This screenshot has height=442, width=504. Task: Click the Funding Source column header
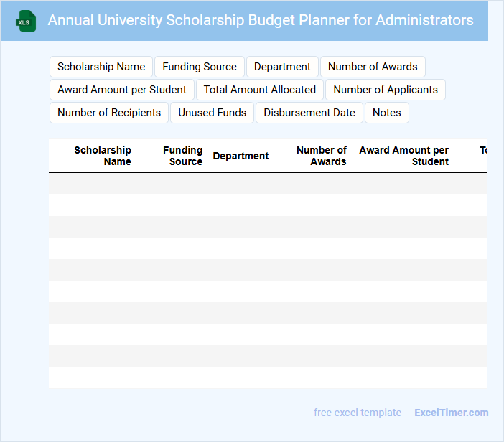(x=182, y=156)
